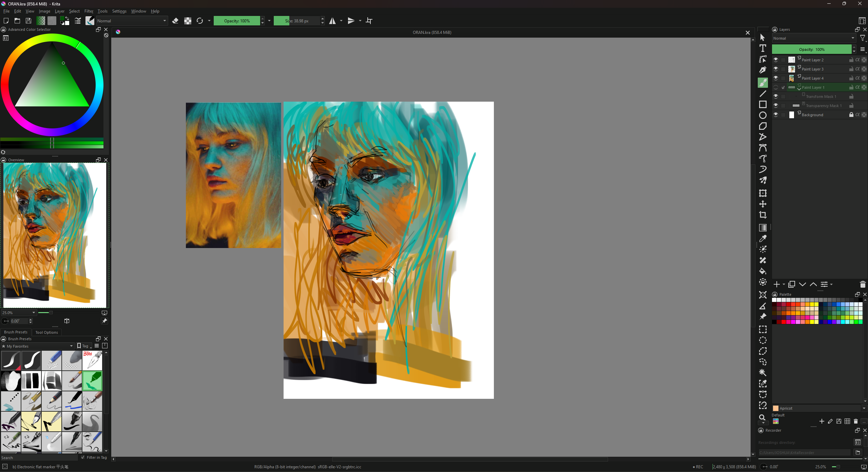Click wrap around mode icon
Screen dimensions: 868x472
[369, 21]
